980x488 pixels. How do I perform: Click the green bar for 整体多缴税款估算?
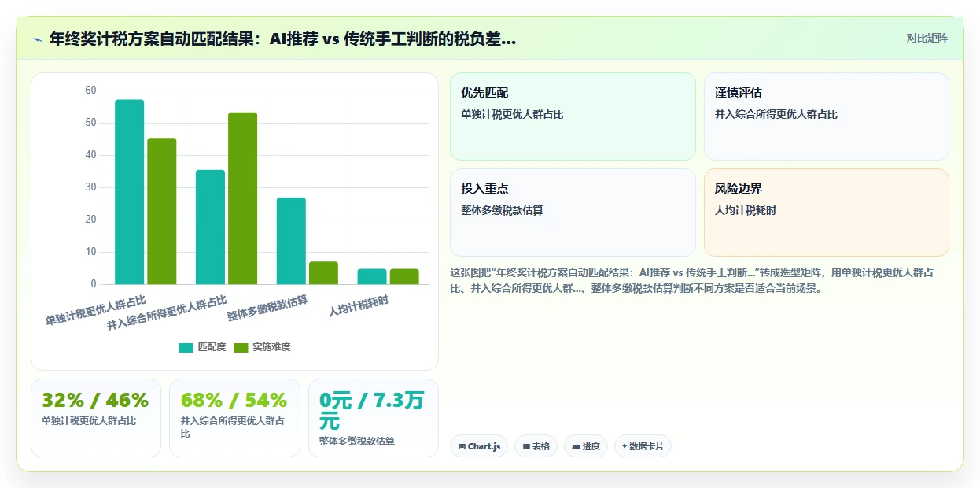323,273
